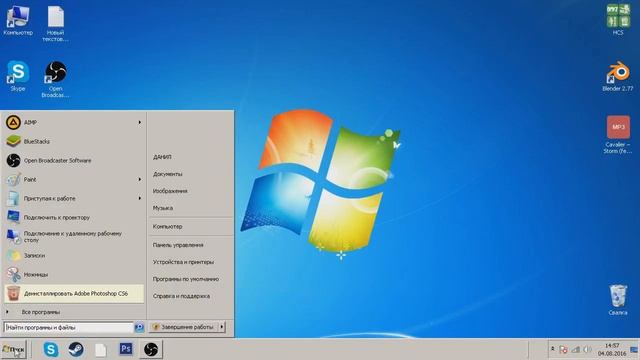The image size is (640, 360).
Task: Launch Ножницы snipping tool
Action: (74, 274)
